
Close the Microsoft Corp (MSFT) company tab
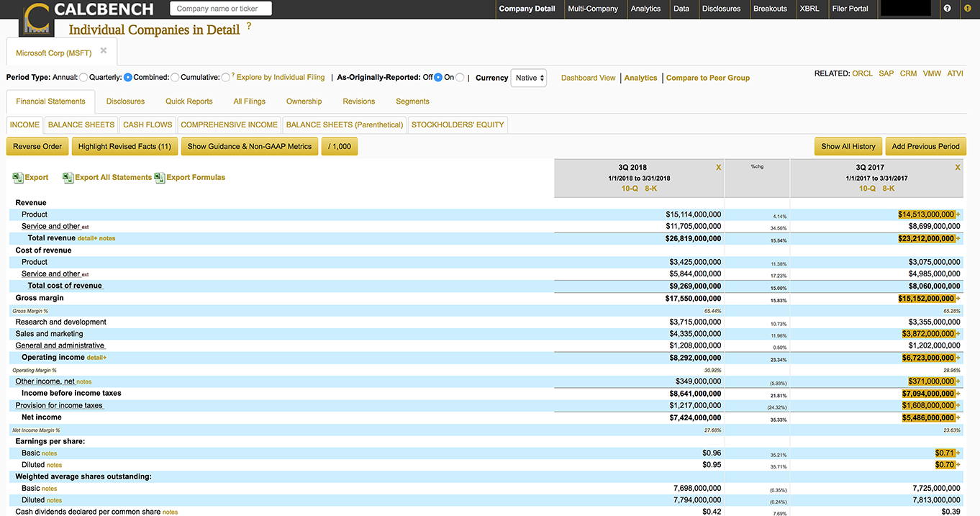click(x=104, y=51)
